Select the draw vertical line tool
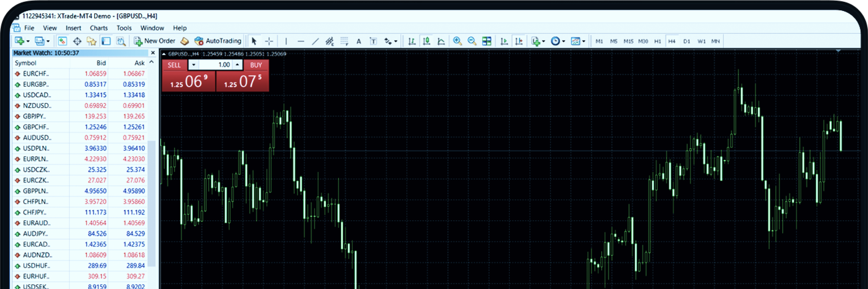 [x=286, y=41]
